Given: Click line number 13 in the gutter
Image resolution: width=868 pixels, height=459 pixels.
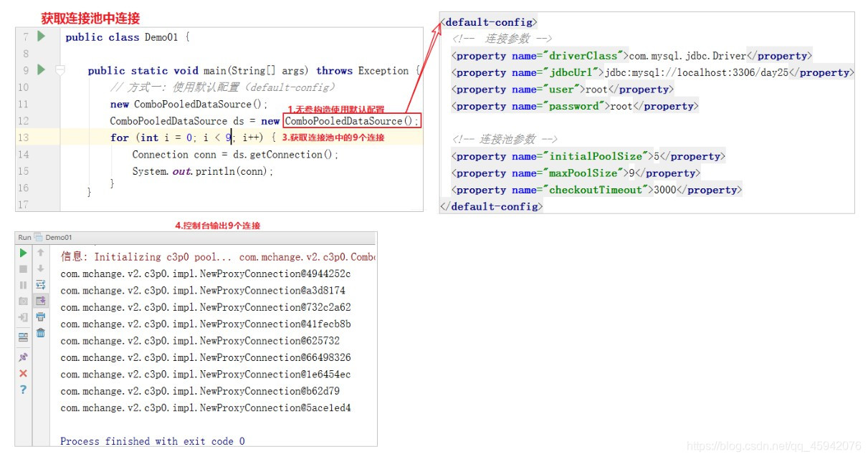Looking at the screenshot, I should pyautogui.click(x=23, y=137).
